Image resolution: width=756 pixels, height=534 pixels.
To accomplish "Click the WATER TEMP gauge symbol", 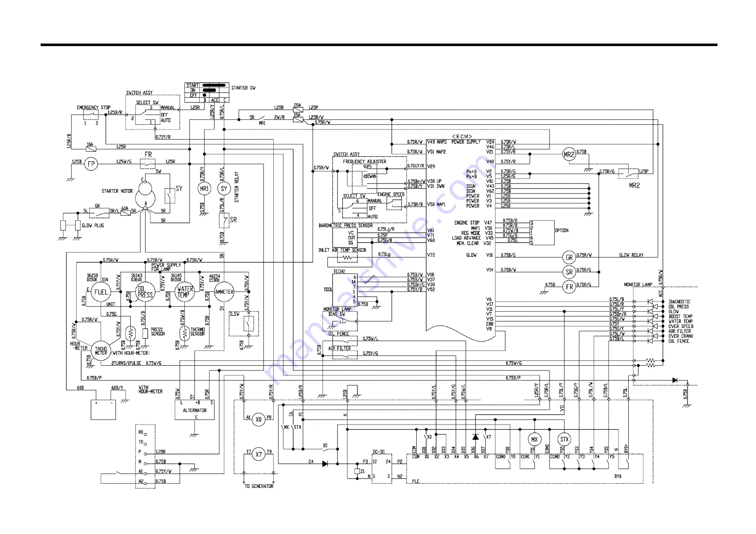I will [x=185, y=292].
